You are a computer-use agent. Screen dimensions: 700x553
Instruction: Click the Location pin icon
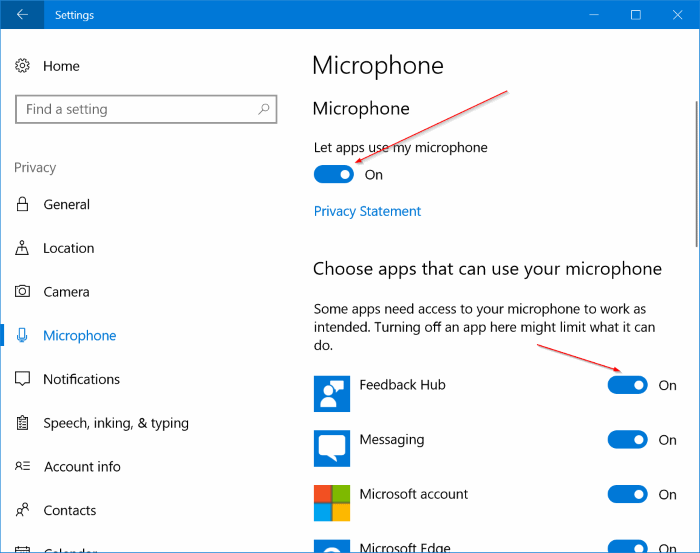tap(22, 248)
